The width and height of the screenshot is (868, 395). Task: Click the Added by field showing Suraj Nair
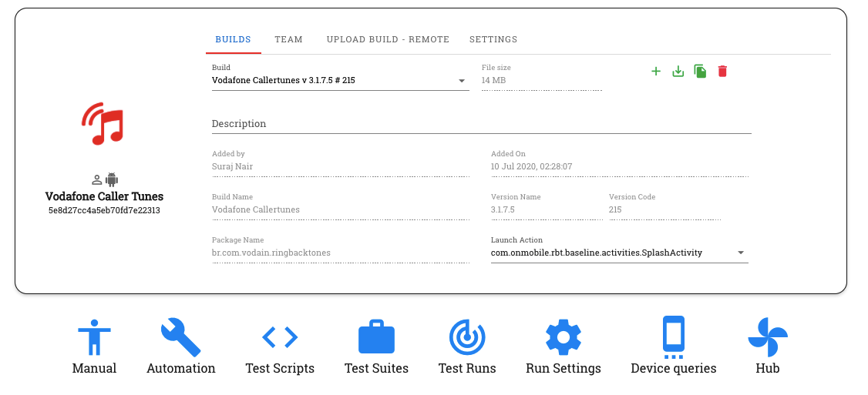pos(341,166)
